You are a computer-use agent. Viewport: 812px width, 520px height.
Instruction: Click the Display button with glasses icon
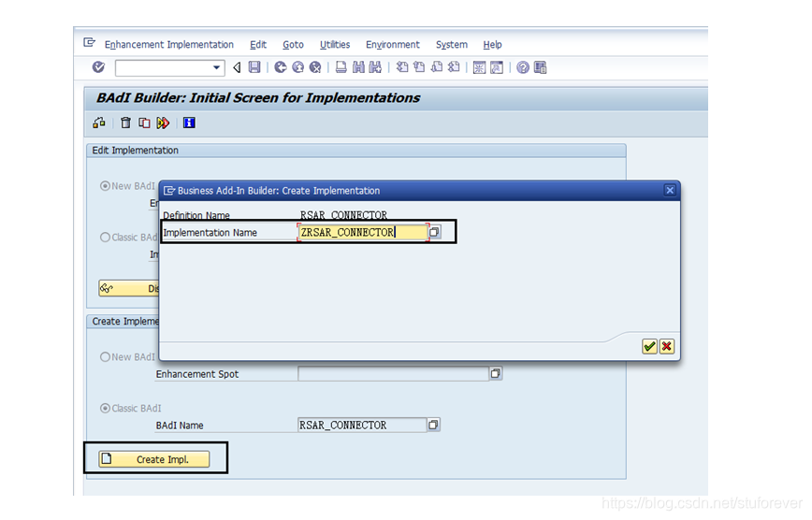coord(128,288)
